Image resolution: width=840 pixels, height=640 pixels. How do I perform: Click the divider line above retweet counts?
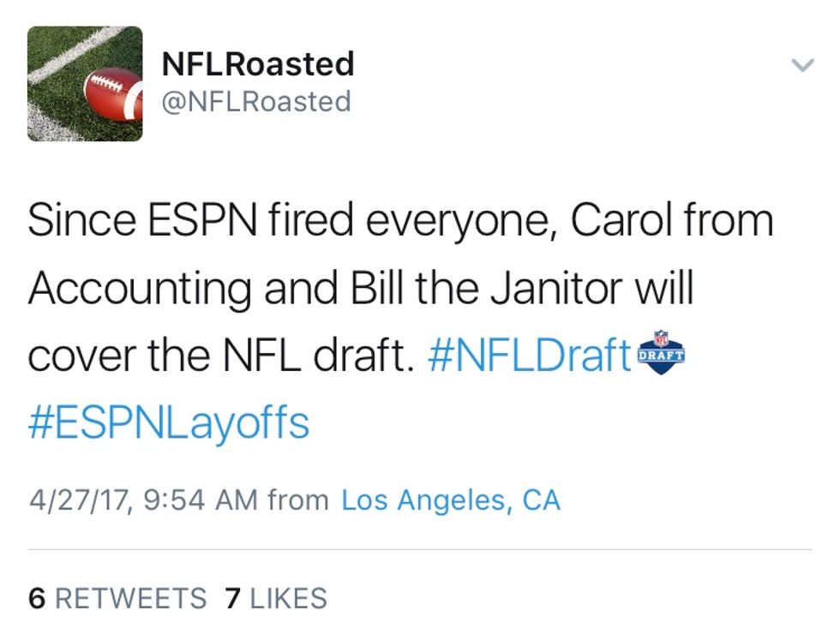click(420, 549)
